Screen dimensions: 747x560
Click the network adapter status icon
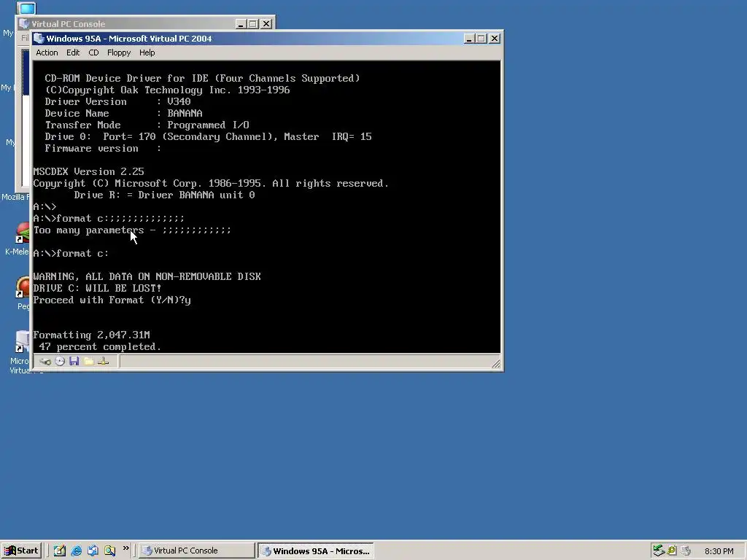tap(103, 362)
